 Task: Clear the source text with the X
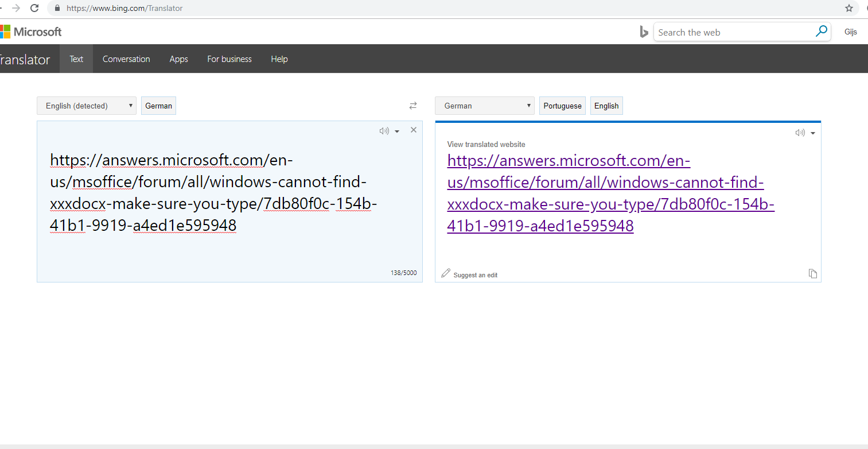click(x=414, y=130)
